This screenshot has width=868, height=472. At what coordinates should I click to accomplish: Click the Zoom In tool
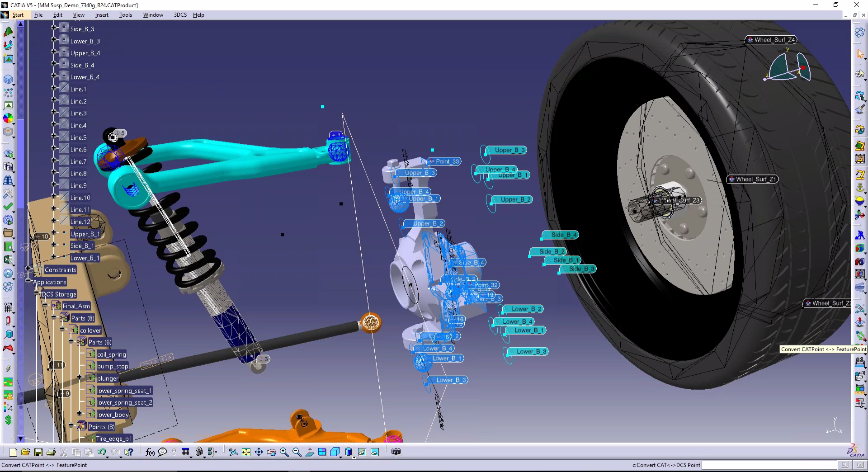pyautogui.click(x=284, y=452)
